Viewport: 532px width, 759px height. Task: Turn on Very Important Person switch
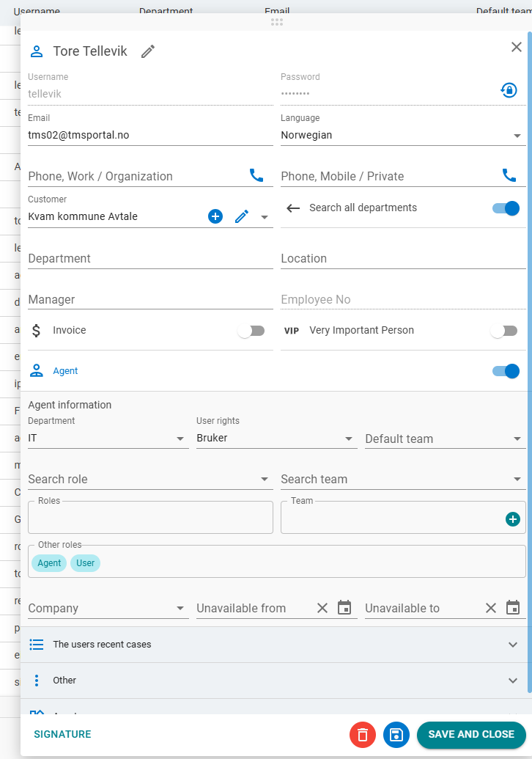point(503,331)
